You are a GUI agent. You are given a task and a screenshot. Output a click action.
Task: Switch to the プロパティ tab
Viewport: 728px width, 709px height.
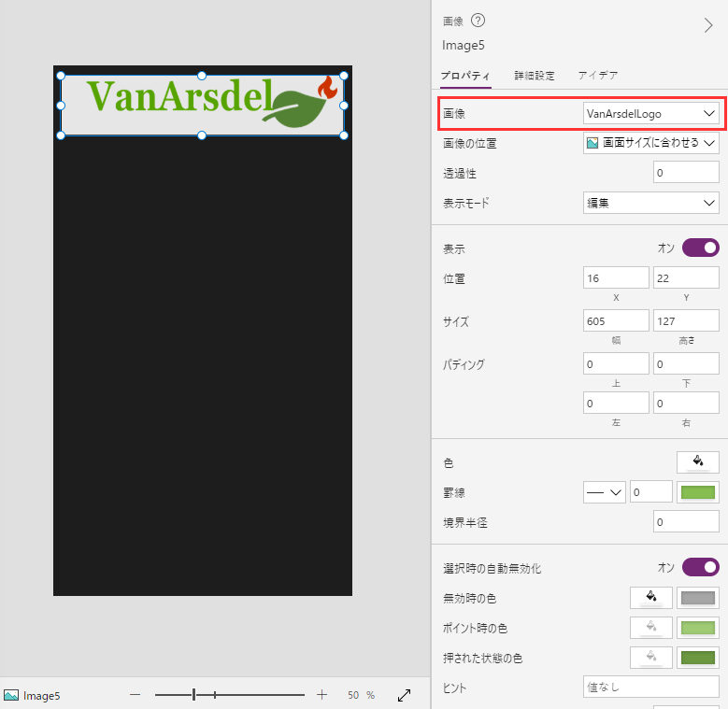[x=465, y=75]
